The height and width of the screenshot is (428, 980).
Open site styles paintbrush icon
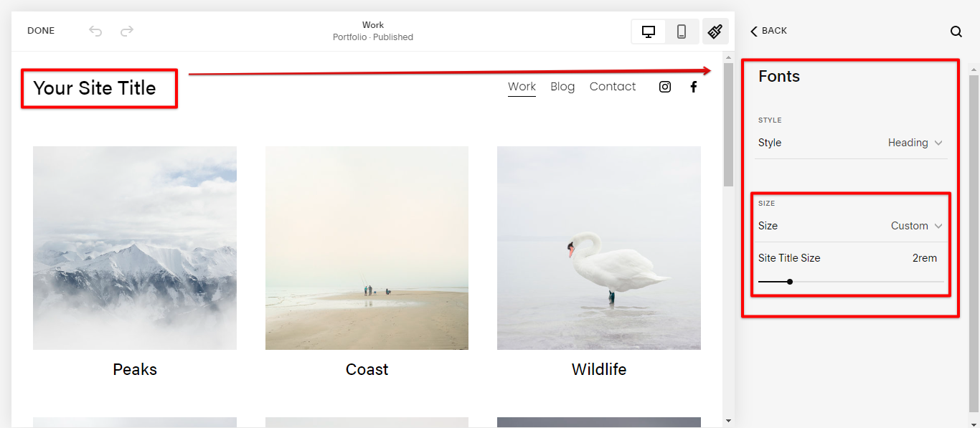(715, 32)
